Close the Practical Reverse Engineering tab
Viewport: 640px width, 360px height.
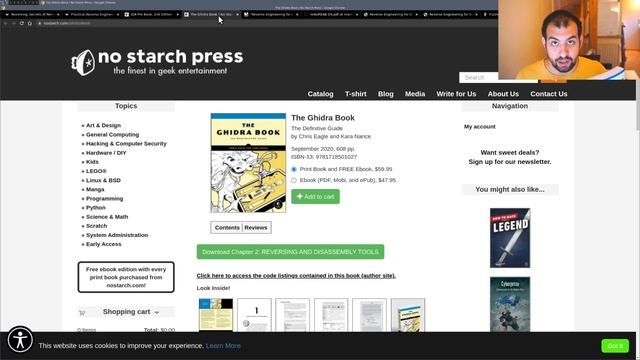(118, 14)
